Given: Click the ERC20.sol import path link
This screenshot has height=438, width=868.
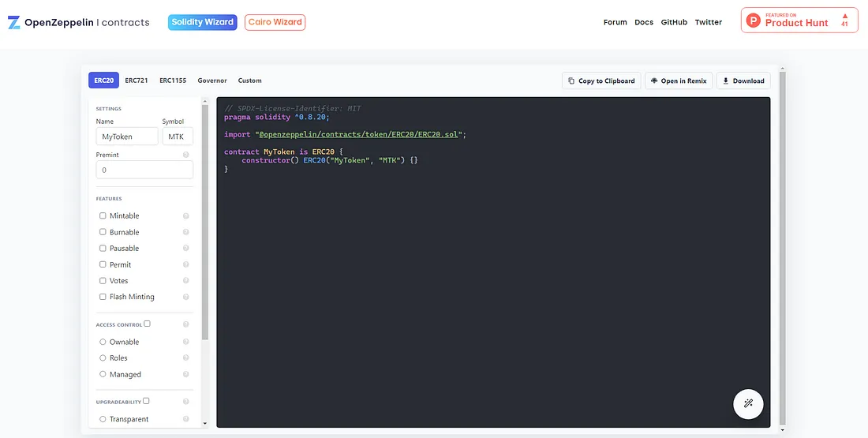Looking at the screenshot, I should pos(358,134).
